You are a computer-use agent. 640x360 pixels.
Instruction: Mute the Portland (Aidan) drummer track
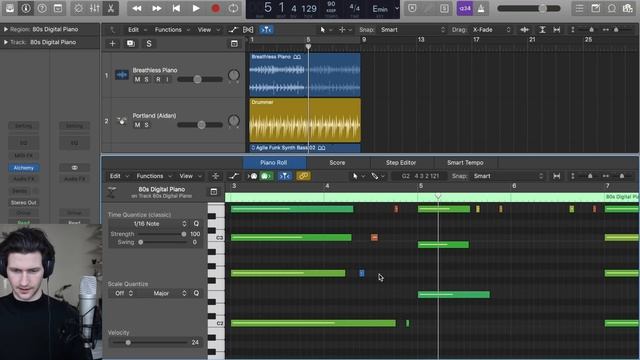coord(137,125)
